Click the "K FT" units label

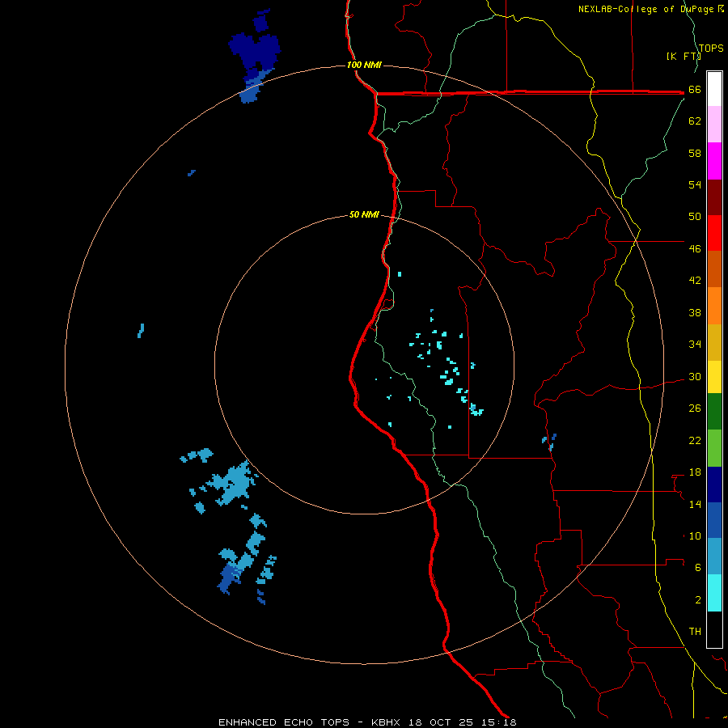point(683,56)
